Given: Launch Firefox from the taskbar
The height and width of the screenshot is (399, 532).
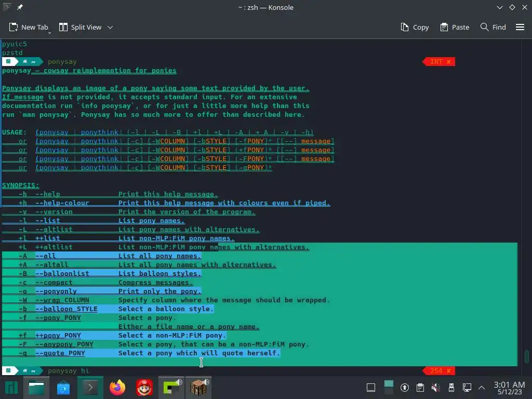Looking at the screenshot, I should click(x=117, y=388).
